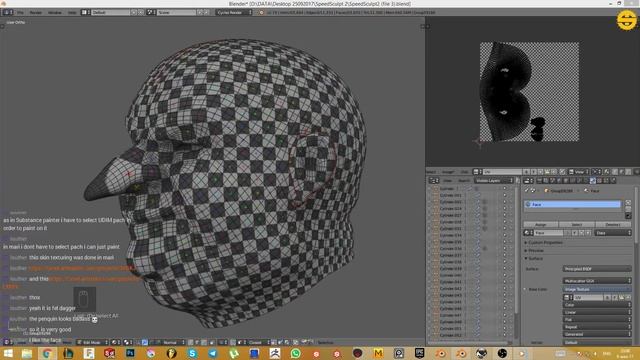The height and width of the screenshot is (360, 640).
Task: Open the mesh Data properties tab
Action: pos(586,180)
